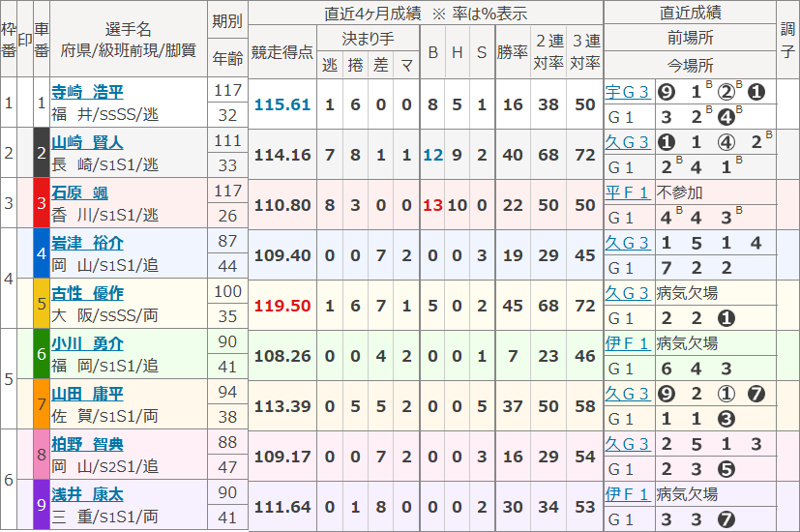Open 久G3 link in 古性 優作 row
Viewport: 800px width, 532px height.
coord(628,293)
